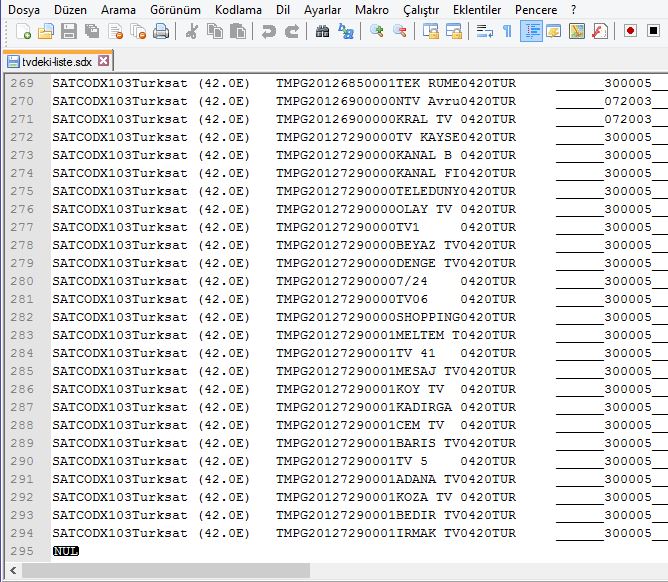
Task: Open the Eklentiler menu
Action: coord(477,10)
